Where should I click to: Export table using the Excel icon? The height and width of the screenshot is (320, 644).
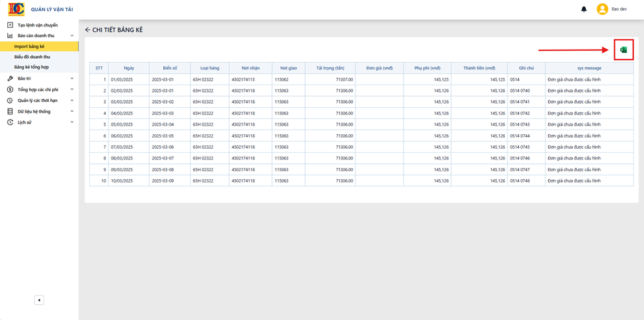[x=624, y=50]
